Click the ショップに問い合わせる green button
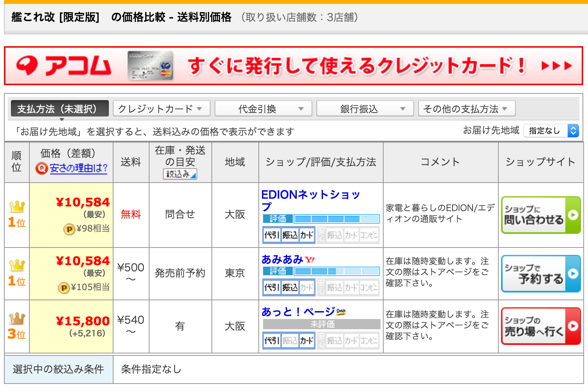 tap(541, 215)
